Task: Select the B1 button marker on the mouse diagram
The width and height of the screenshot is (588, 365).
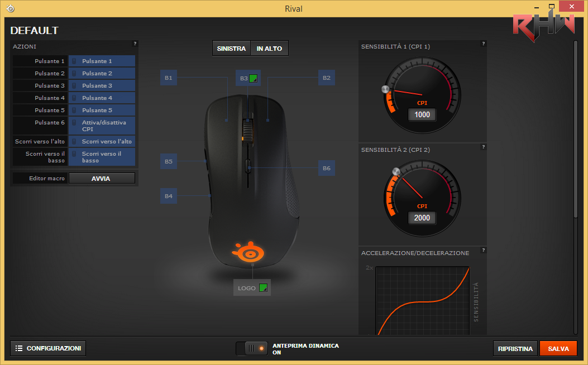Action: 169,78
